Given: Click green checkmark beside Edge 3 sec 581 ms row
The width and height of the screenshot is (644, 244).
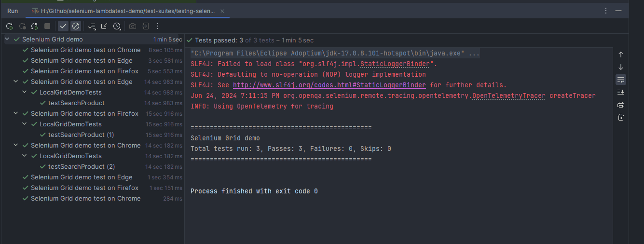Looking at the screenshot, I should pyautogui.click(x=26, y=61).
